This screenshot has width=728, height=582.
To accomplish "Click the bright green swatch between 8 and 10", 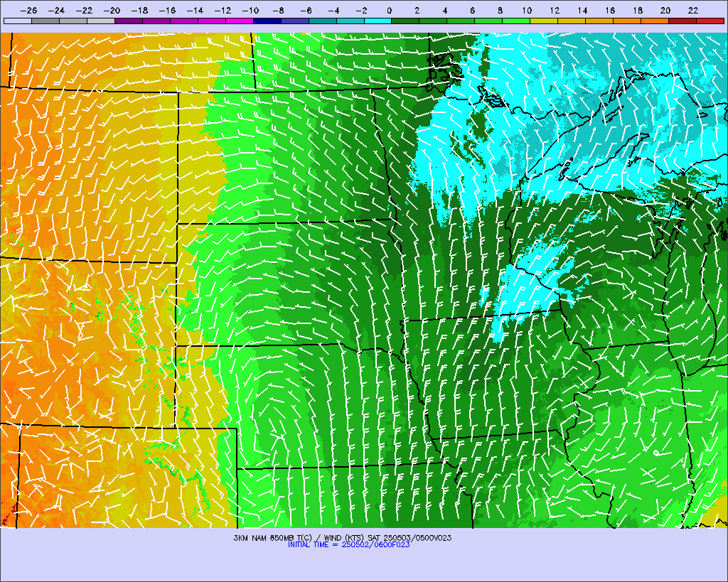I will (516, 21).
